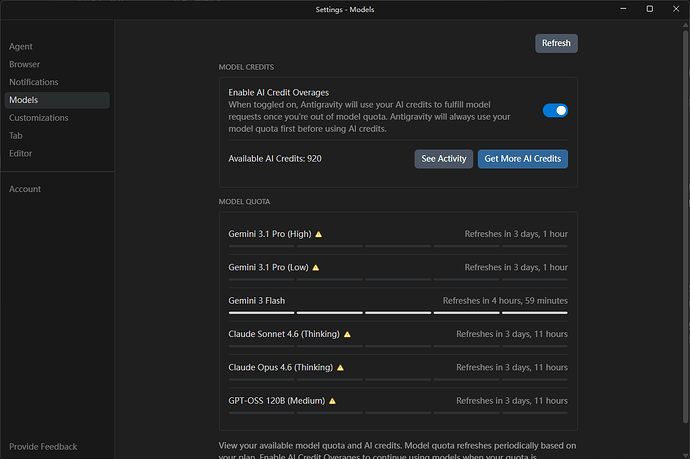Click Get More AI Credits button
Viewport: 690px width, 459px height.
523,159
